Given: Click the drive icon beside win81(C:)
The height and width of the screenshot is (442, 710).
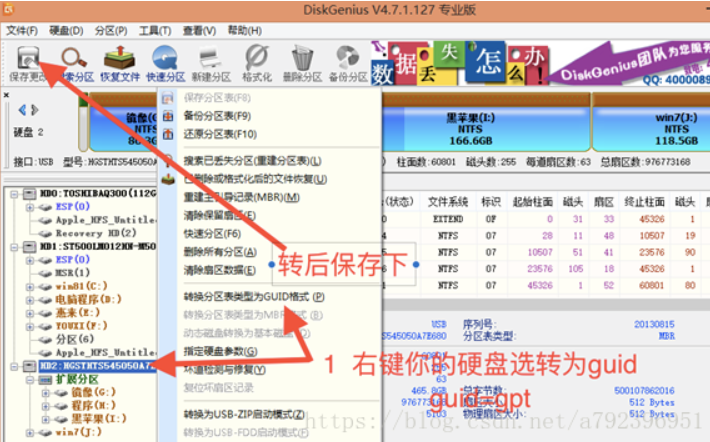Looking at the screenshot, I should (45, 286).
